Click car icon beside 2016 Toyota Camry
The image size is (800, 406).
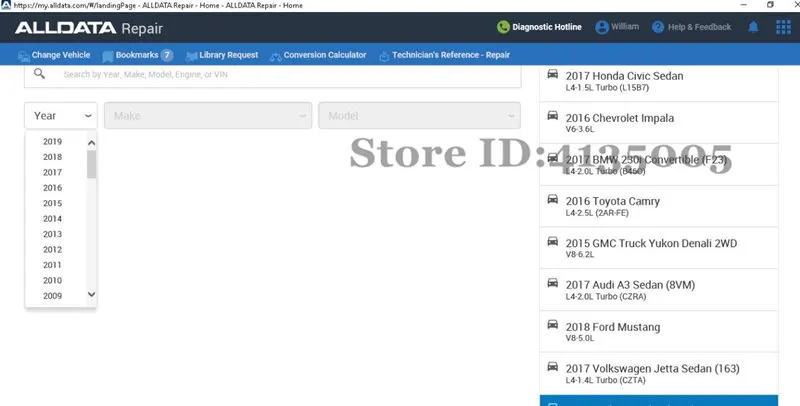pos(553,199)
